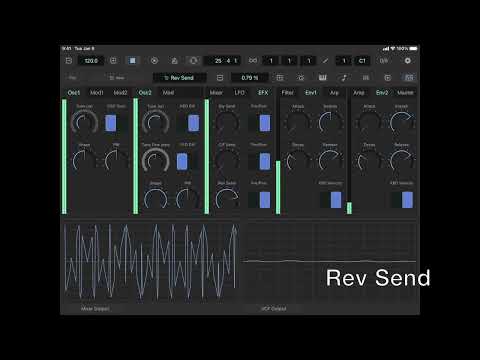
Task: Select the Mod1 tab
Action: (x=97, y=93)
